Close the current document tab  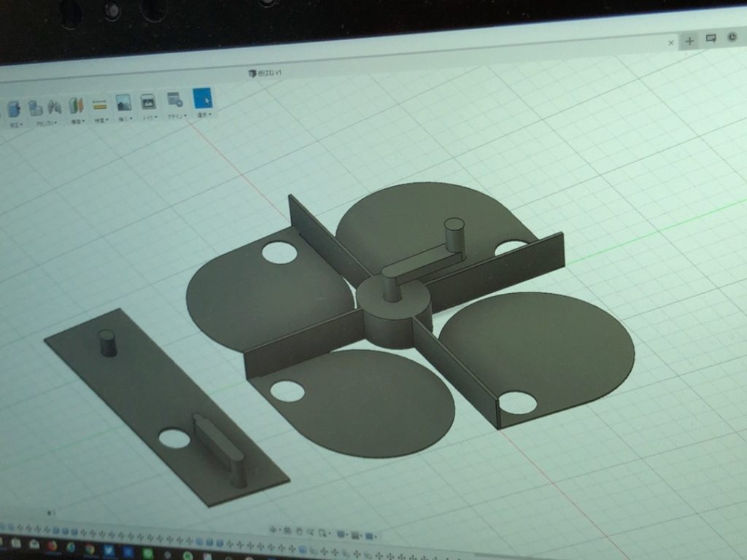tap(671, 43)
